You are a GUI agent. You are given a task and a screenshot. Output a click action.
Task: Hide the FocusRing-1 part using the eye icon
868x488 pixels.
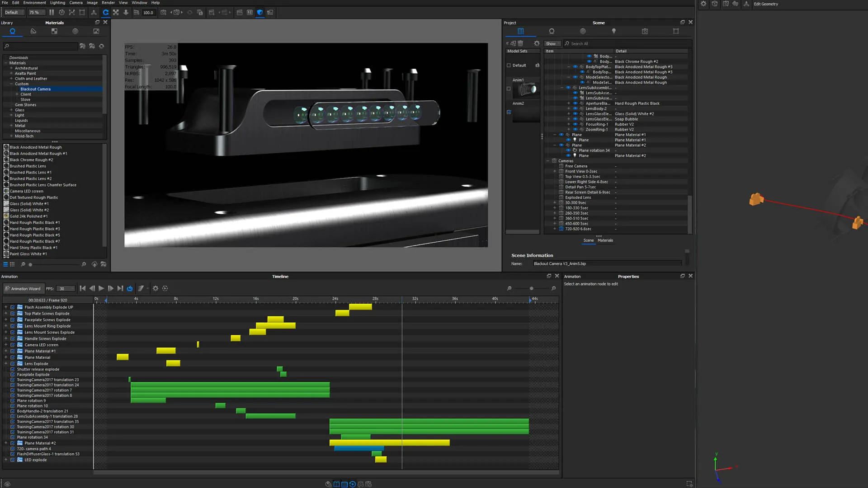point(575,124)
